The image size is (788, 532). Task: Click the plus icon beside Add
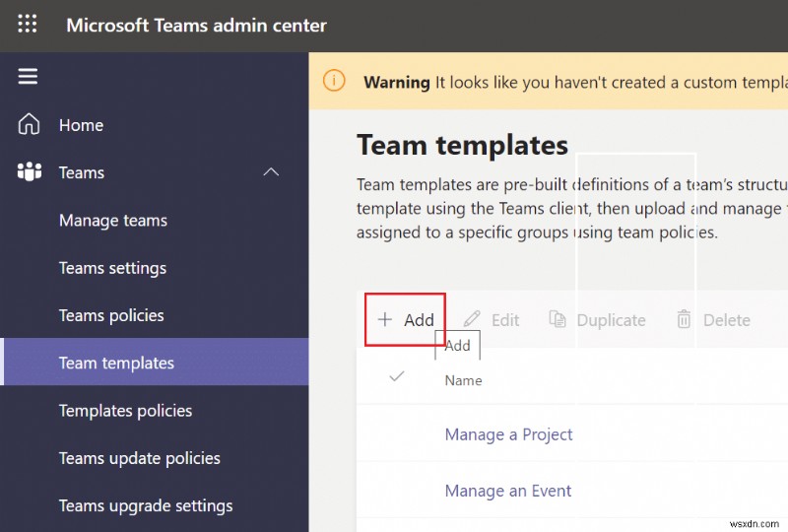click(x=384, y=319)
